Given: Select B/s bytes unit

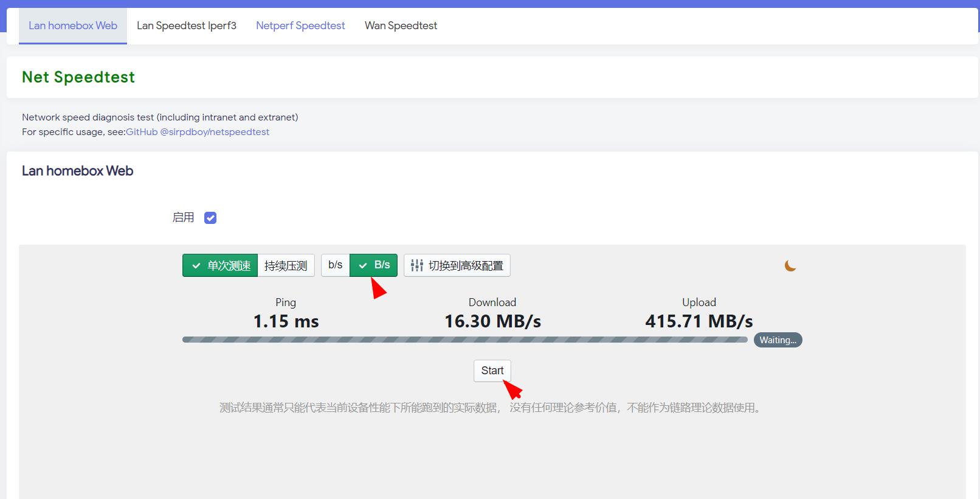Looking at the screenshot, I should click(x=374, y=265).
